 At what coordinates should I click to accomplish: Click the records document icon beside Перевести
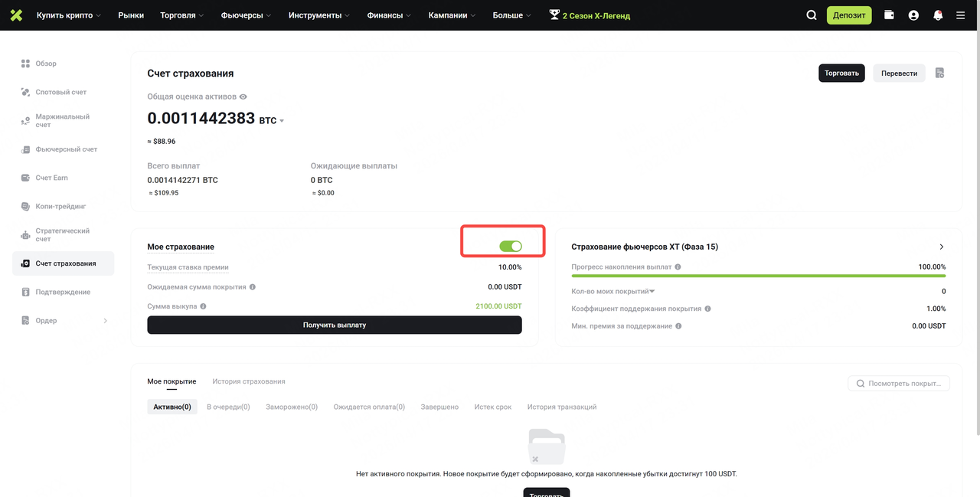(939, 73)
